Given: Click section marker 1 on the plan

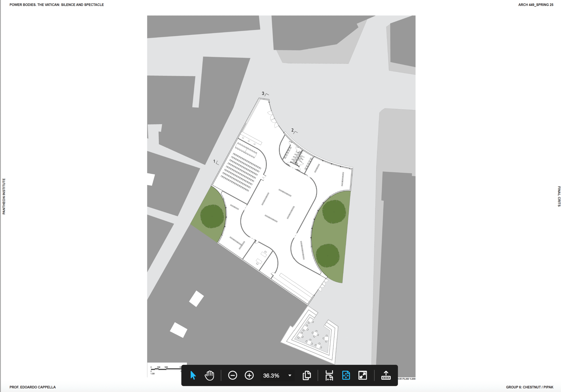Looking at the screenshot, I should tap(215, 162).
